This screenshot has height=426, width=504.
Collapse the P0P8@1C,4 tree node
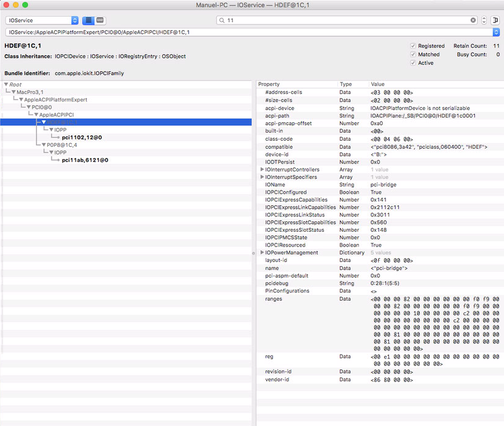44,145
